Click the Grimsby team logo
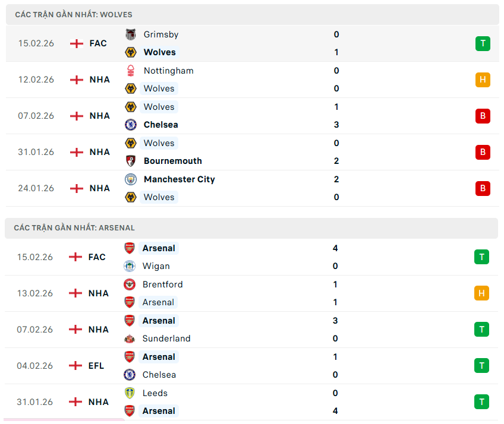Image resolution: width=504 pixels, height=424 pixels. click(131, 34)
